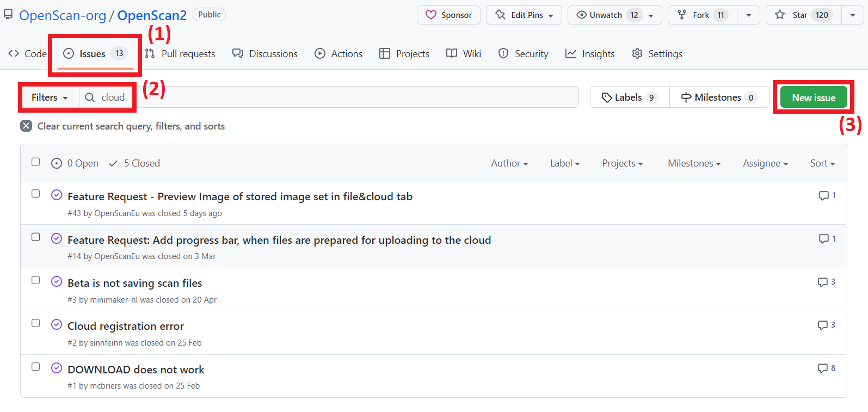Select checkbox for Cloud registration error
The width and height of the screenshot is (868, 412).
pyautogui.click(x=36, y=323)
